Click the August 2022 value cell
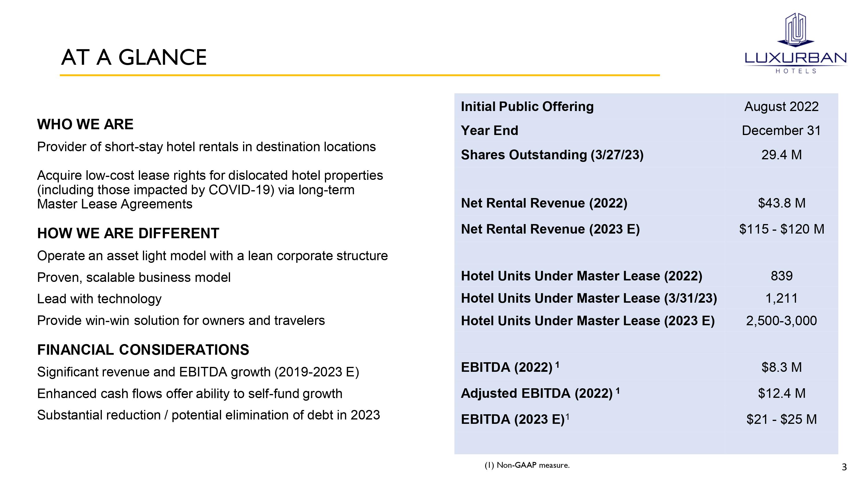The width and height of the screenshot is (868, 488). click(781, 106)
